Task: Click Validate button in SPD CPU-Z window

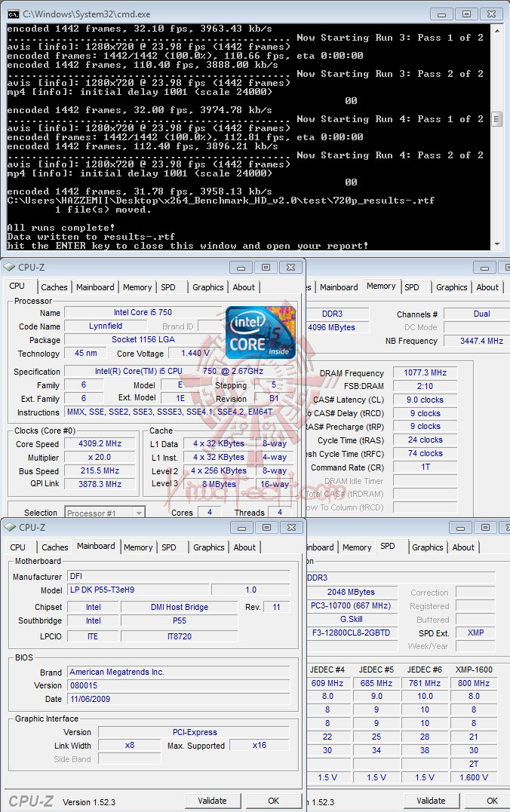Action: coord(432,801)
